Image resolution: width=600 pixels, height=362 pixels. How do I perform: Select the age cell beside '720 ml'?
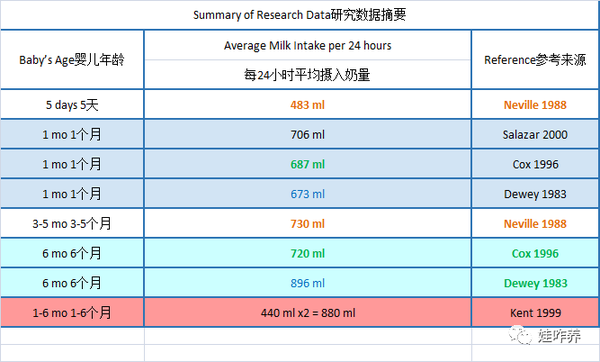(x=72, y=253)
